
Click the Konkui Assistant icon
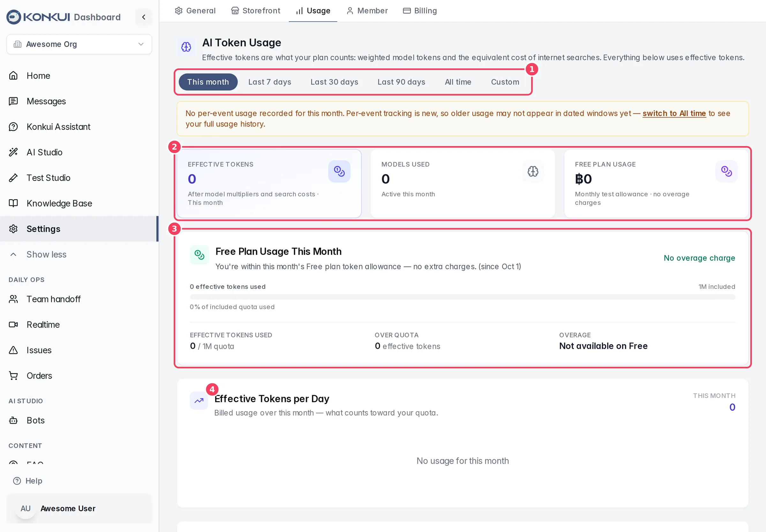pyautogui.click(x=13, y=127)
